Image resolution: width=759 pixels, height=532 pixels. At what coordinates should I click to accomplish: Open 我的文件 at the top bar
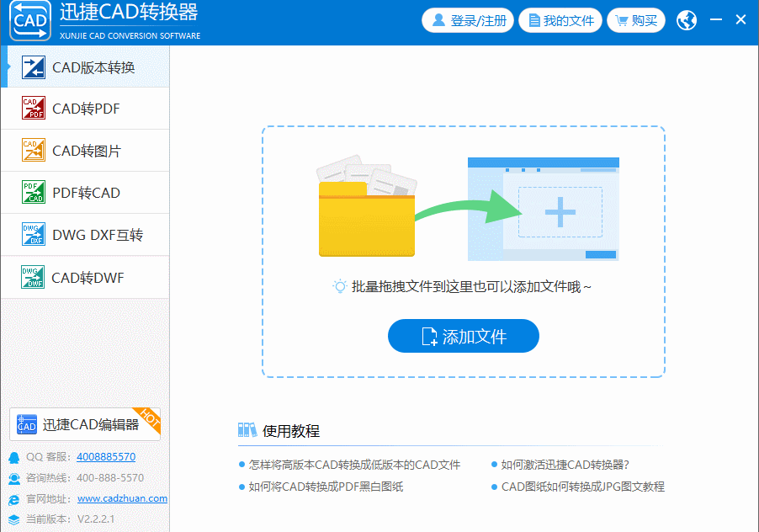tap(560, 20)
